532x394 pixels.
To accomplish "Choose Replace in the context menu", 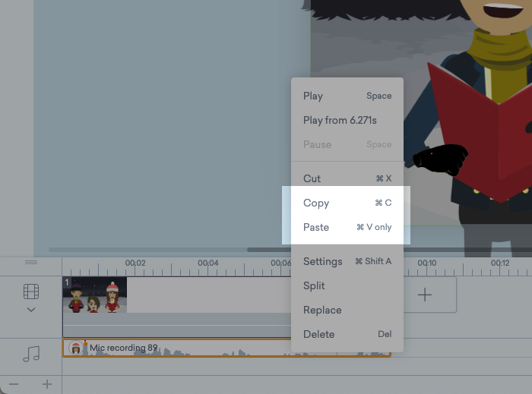I will pyautogui.click(x=347, y=310).
